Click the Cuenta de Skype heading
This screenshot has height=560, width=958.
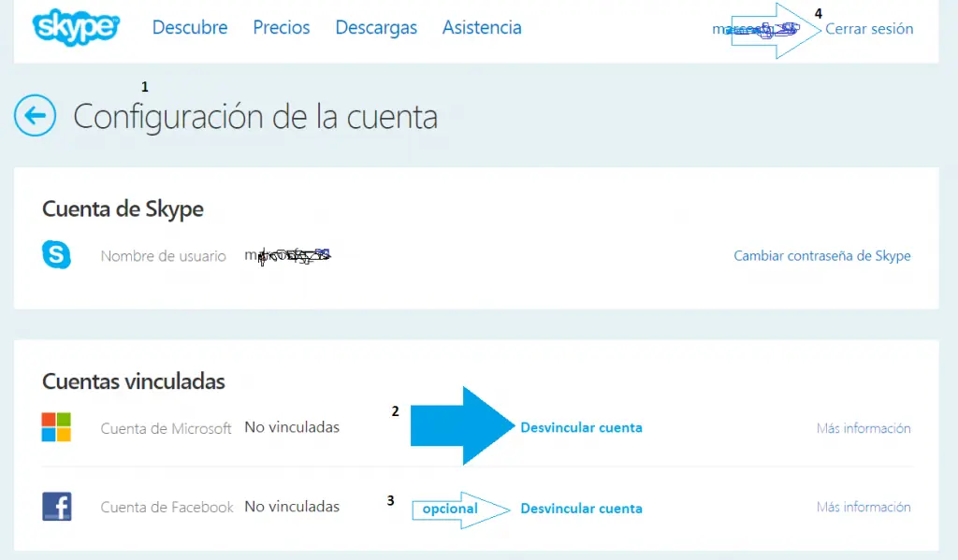[123, 208]
